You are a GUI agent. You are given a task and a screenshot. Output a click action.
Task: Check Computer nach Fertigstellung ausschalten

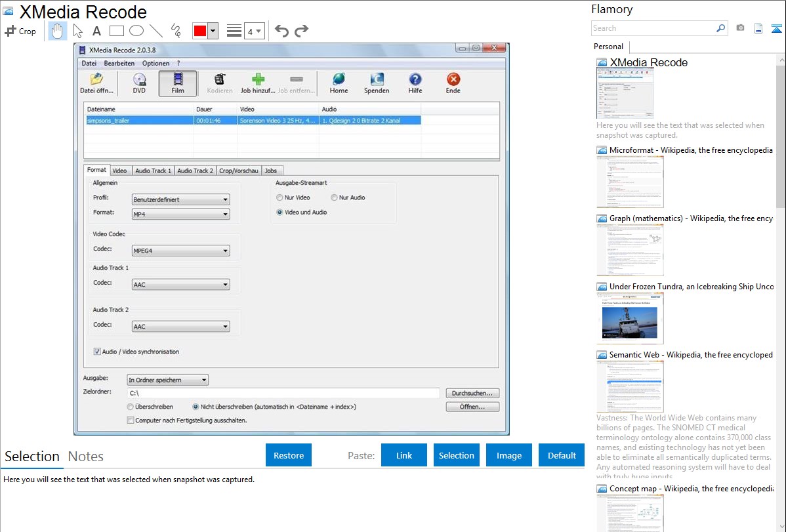tap(131, 420)
